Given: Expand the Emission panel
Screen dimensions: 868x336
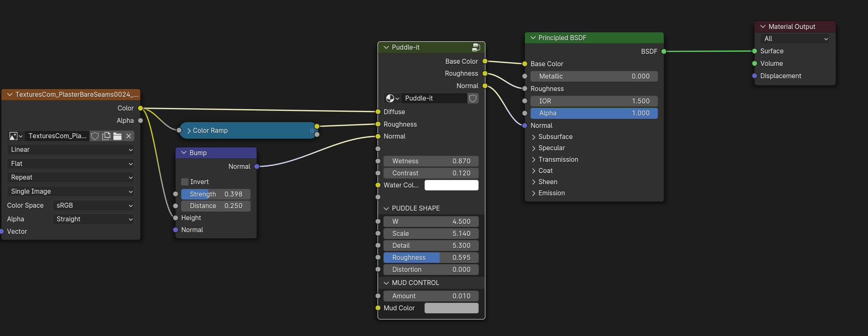Looking at the screenshot, I should (534, 193).
